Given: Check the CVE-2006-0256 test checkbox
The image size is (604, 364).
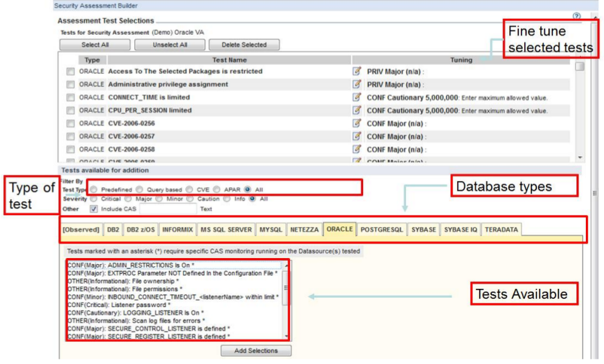Looking at the screenshot, I should click(70, 124).
